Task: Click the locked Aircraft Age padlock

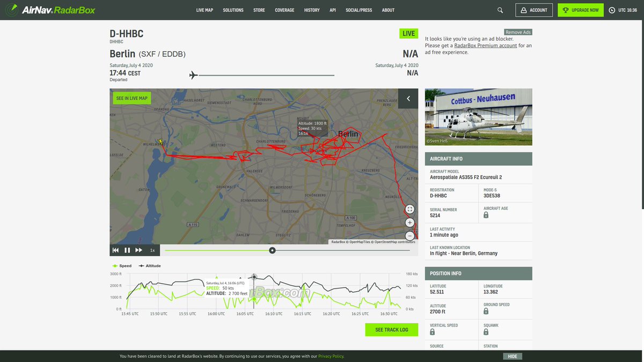Action: [486, 215]
